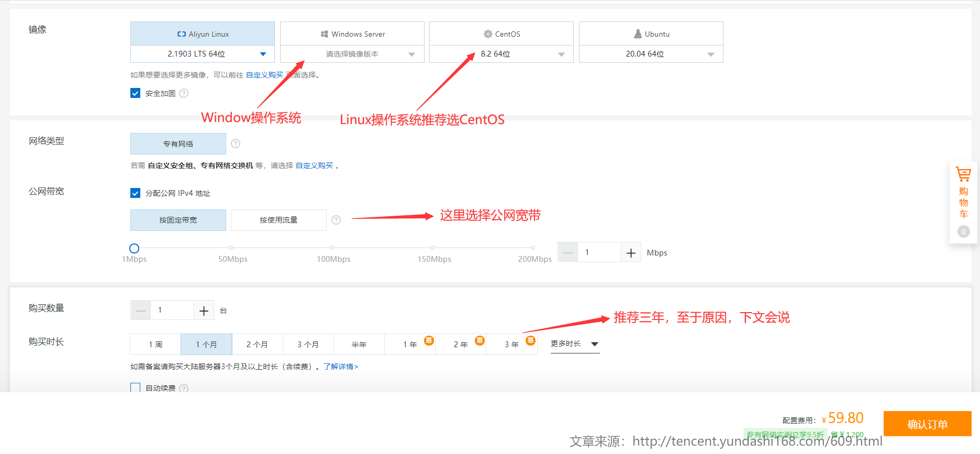Image resolution: width=980 pixels, height=454 pixels.
Task: Select 1 周 purchase duration
Action: pos(155,344)
